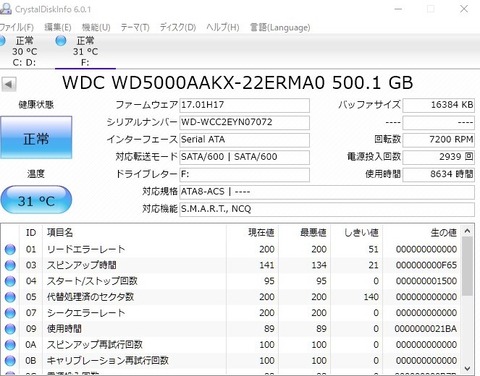480x376 pixels.
Task: Click the status icon for シークエラーレート row
Action: coord(10,313)
